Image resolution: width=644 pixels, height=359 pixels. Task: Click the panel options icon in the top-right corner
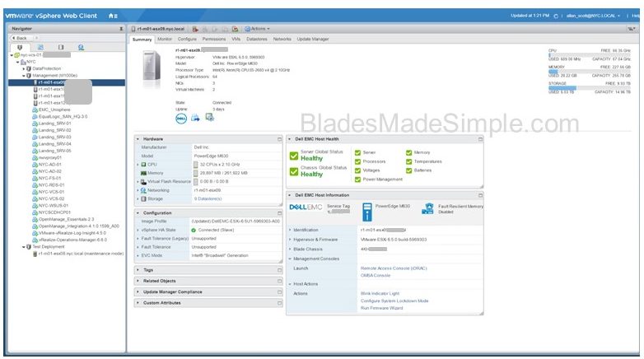(631, 29)
